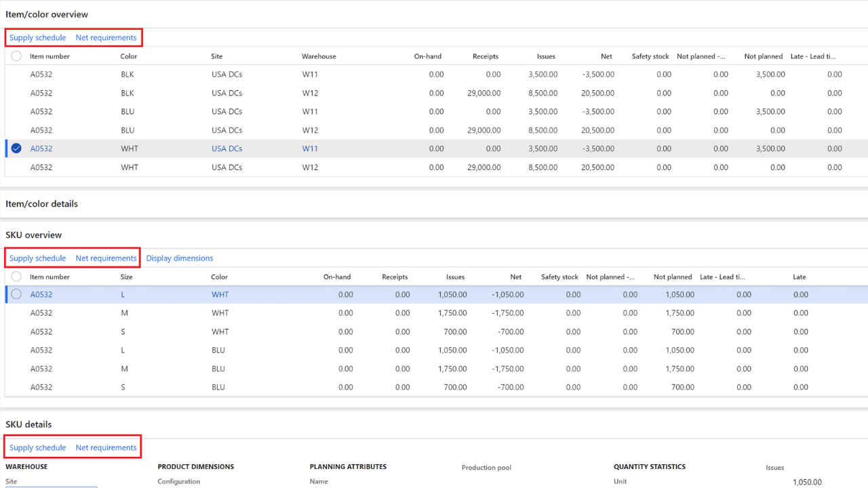Click the Item number column header
The width and height of the screenshot is (868, 488).
[x=47, y=56]
